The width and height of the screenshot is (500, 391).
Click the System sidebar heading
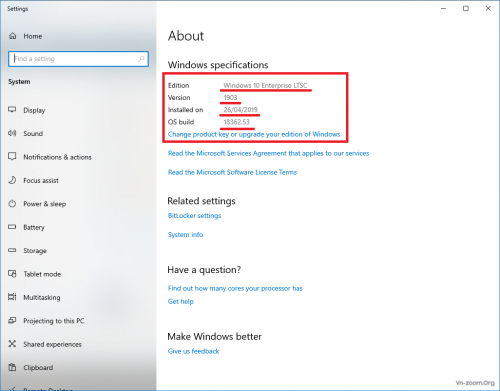pyautogui.click(x=19, y=82)
